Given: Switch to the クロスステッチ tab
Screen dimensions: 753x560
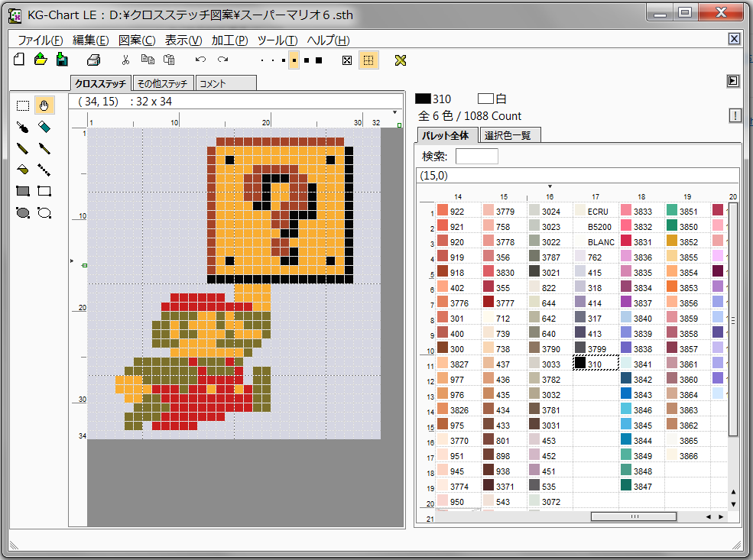Looking at the screenshot, I should tap(100, 83).
